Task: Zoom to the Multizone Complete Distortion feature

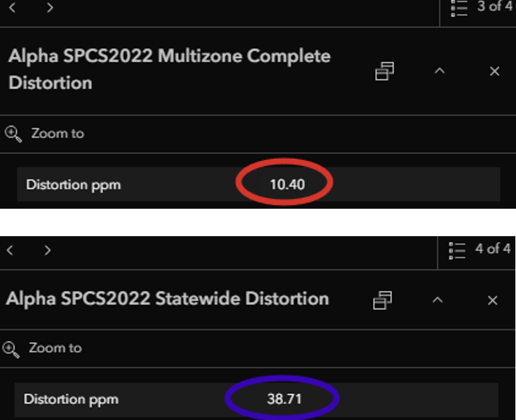Action: (x=45, y=133)
